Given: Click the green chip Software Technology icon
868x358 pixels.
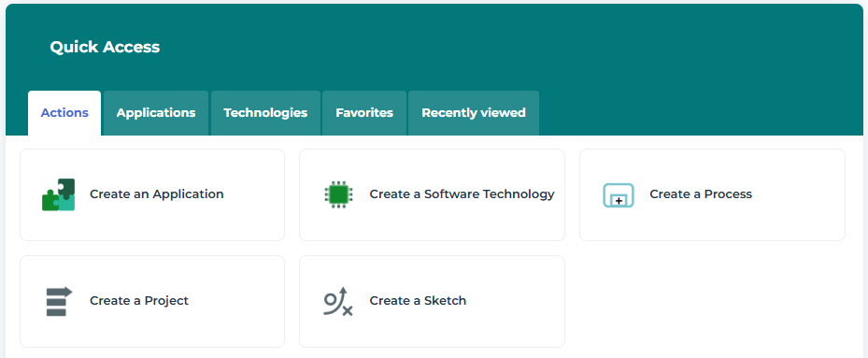Looking at the screenshot, I should point(338,194).
